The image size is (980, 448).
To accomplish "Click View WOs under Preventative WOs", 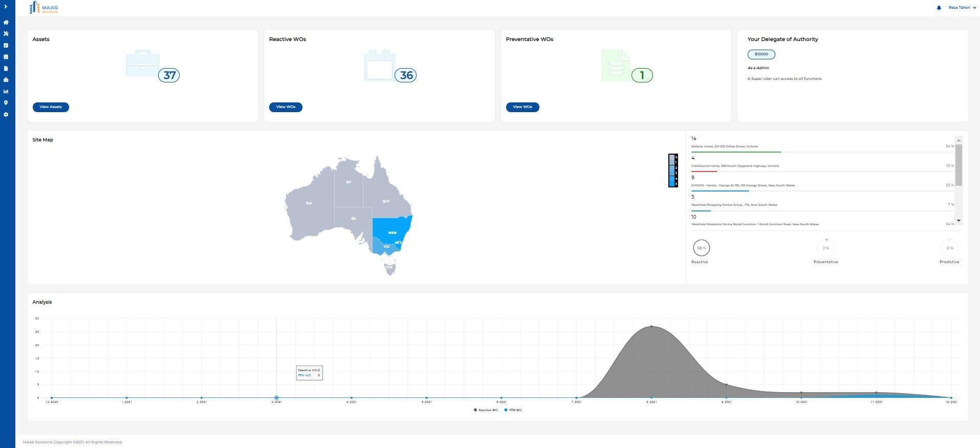I will tap(522, 107).
